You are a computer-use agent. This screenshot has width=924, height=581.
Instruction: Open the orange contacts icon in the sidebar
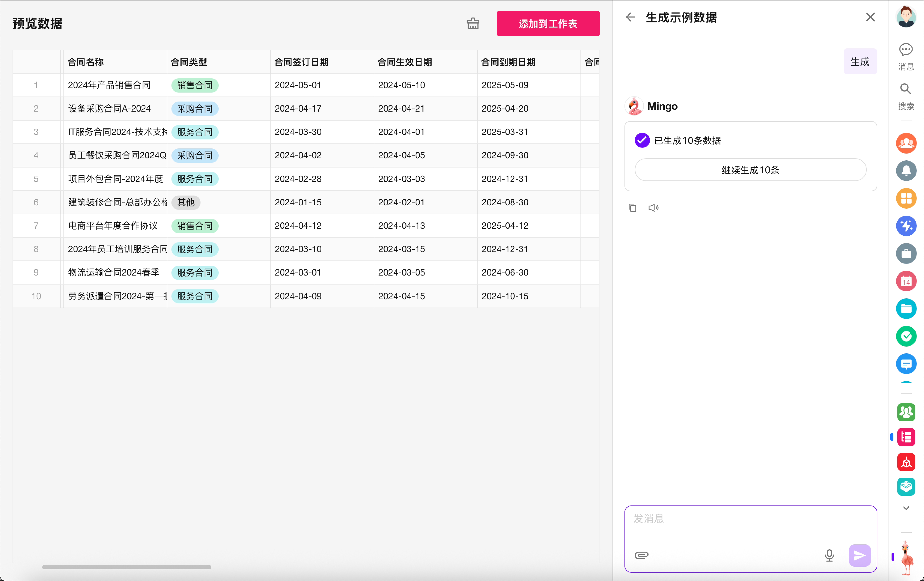click(906, 143)
